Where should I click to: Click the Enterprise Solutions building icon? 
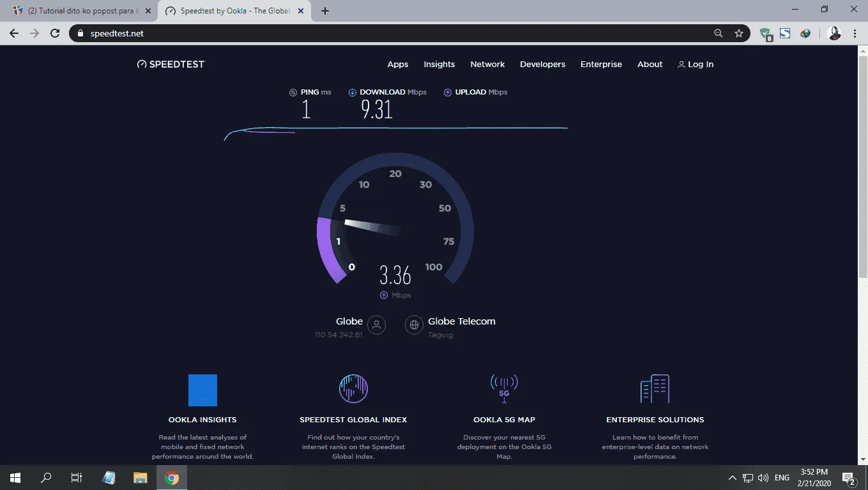click(x=655, y=388)
